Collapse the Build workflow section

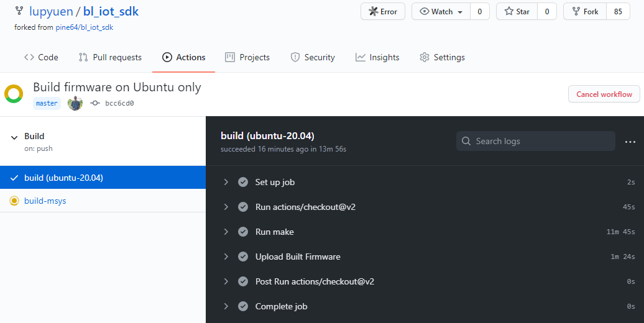tap(14, 137)
